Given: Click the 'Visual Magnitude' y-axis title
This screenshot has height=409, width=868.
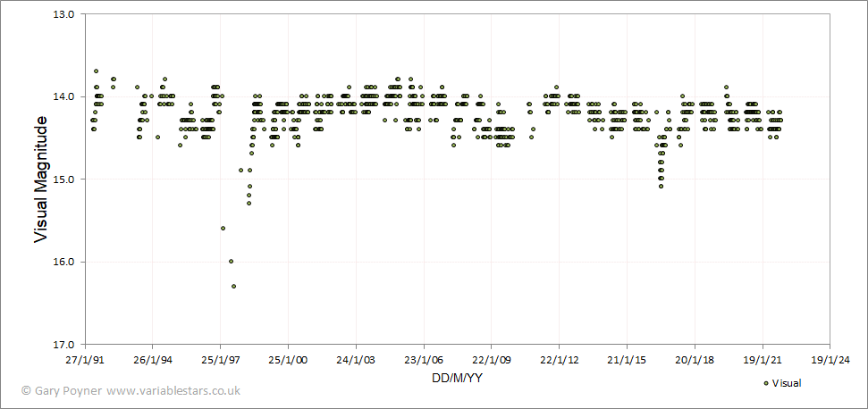Looking at the screenshot, I should tap(41, 179).
